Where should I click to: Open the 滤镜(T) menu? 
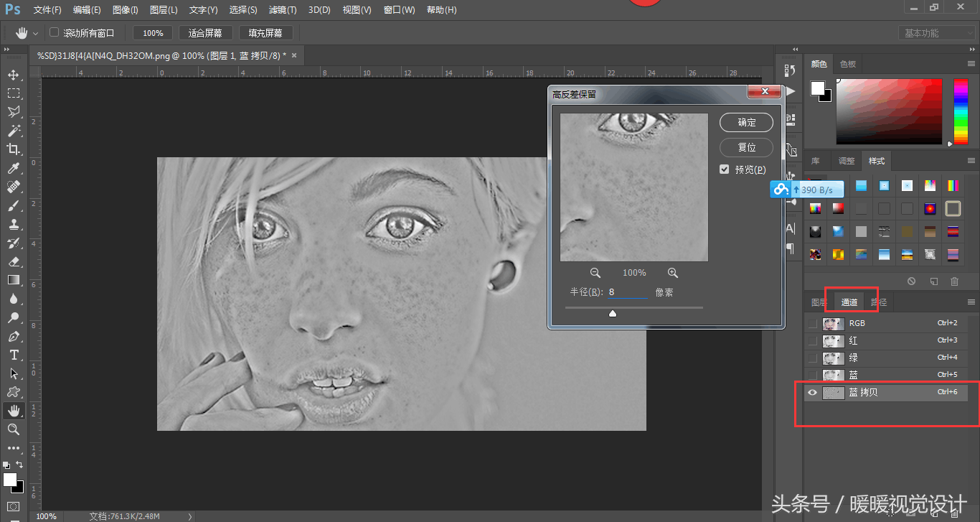click(282, 10)
